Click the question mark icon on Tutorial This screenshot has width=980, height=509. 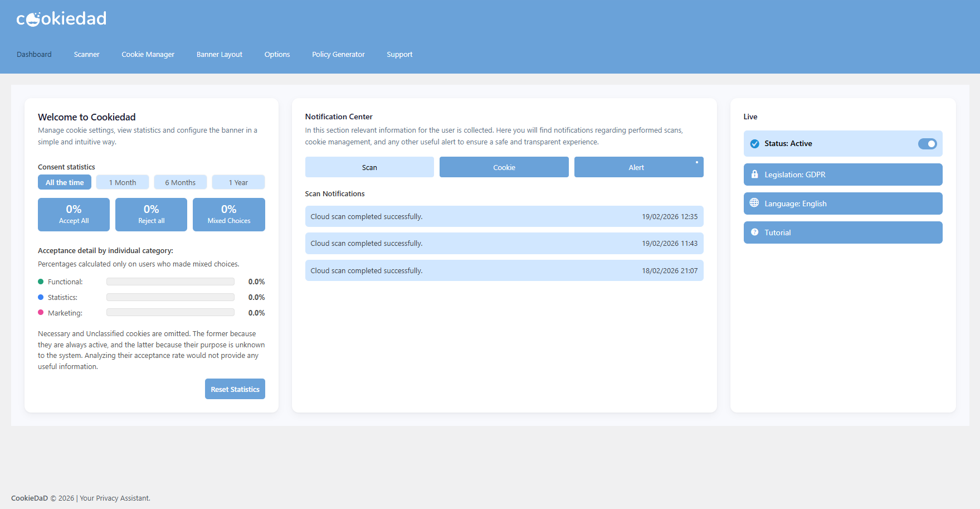(x=755, y=232)
